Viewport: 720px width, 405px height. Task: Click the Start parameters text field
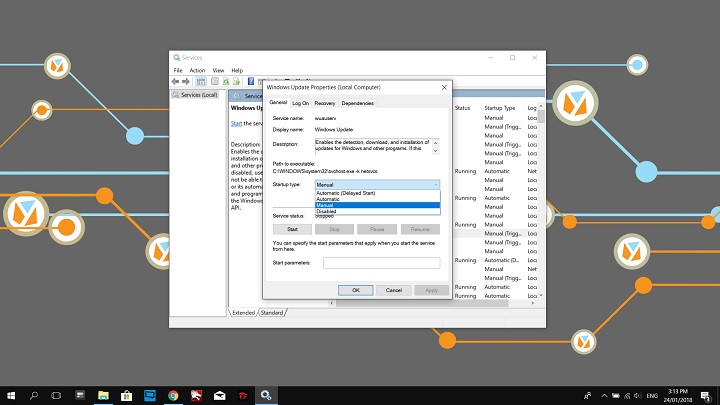(381, 262)
